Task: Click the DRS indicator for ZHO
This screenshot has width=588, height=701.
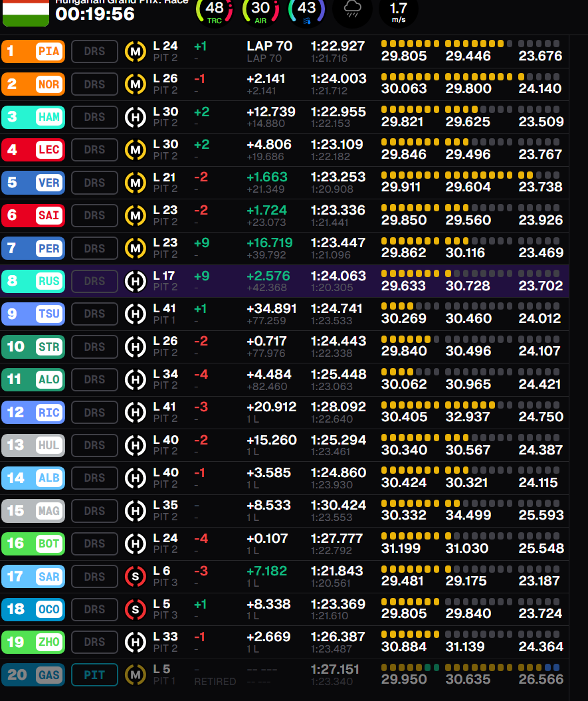Action: click(x=95, y=642)
